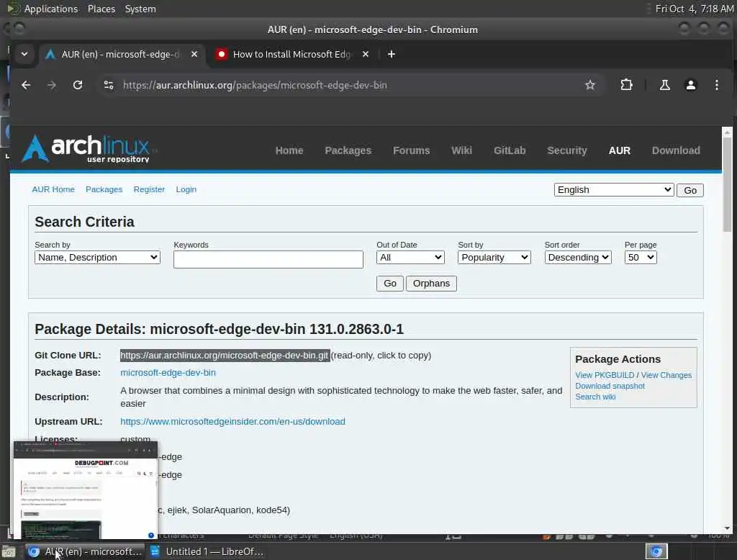
Task: Click View PKGBUILD link
Action: point(605,375)
